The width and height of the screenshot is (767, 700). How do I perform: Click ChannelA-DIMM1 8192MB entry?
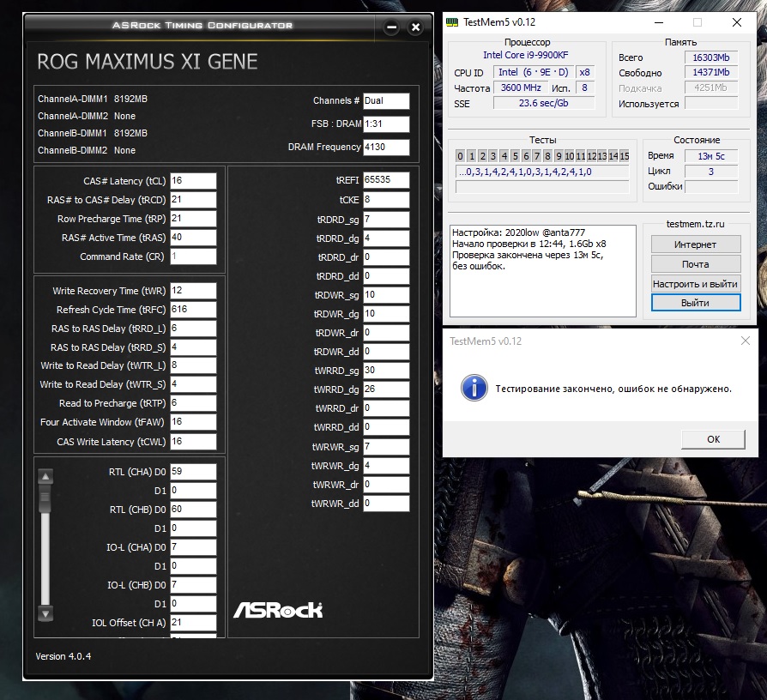93,99
